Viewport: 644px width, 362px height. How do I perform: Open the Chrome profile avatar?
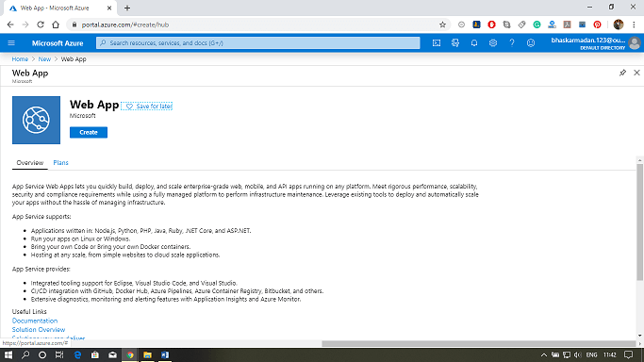point(619,25)
